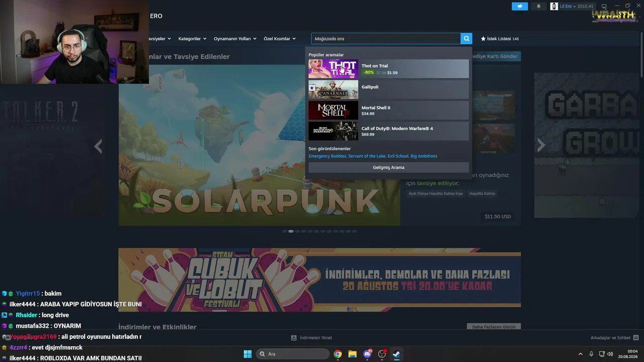Image resolution: width=644 pixels, height=362 pixels.
Task: Expand the Oynamanın Yolları dropdown
Action: pyautogui.click(x=235, y=39)
